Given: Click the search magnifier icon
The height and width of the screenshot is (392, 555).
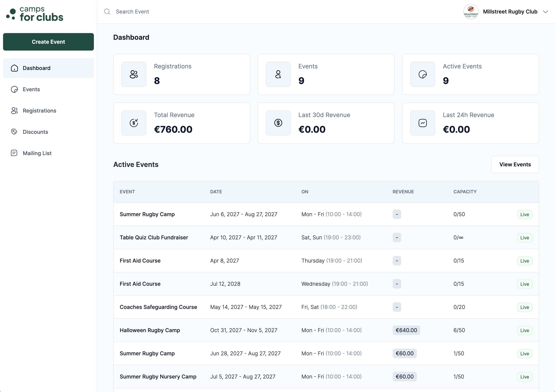Looking at the screenshot, I should [107, 12].
